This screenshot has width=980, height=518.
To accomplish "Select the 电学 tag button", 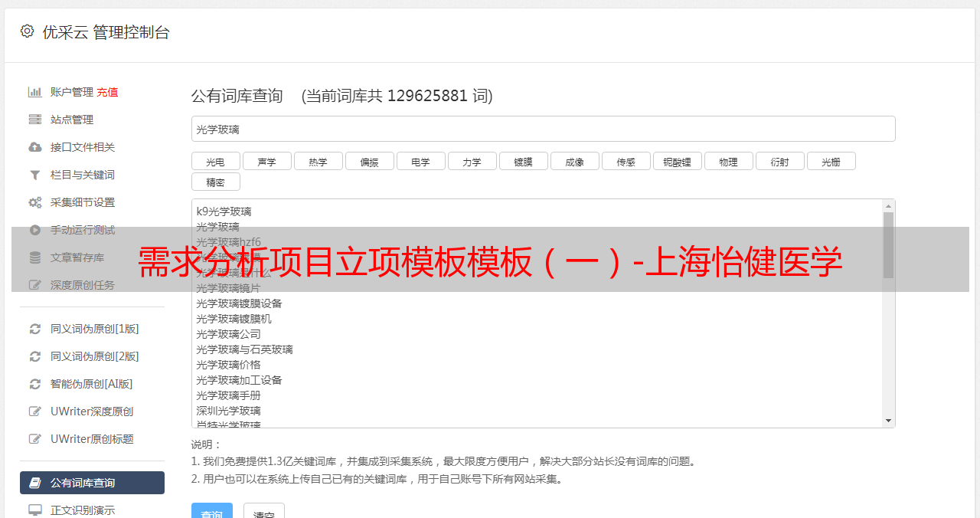I will pos(421,161).
